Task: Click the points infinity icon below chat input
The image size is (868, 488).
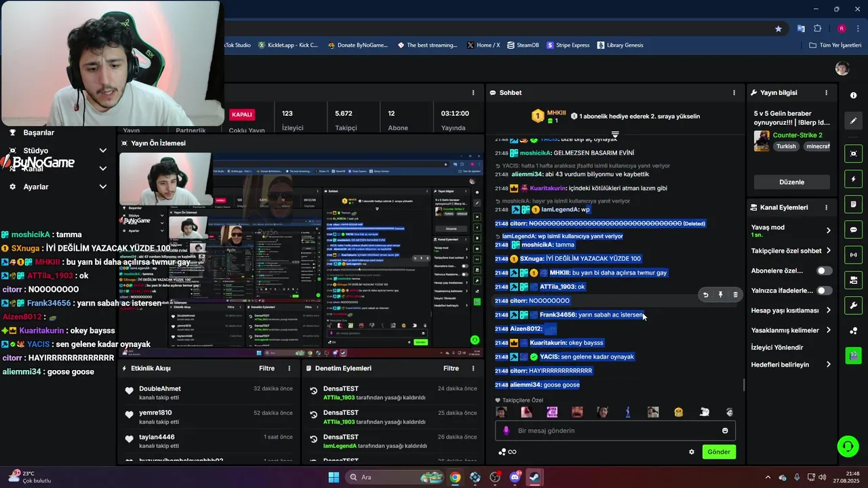Action: [x=507, y=452]
